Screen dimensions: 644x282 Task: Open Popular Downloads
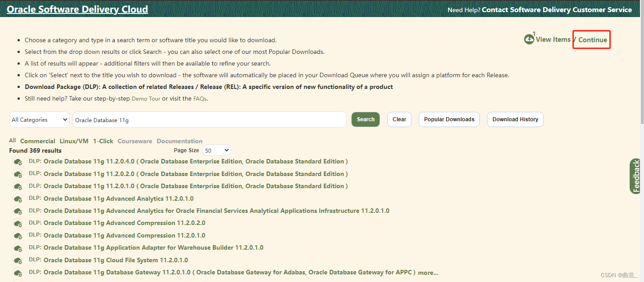click(x=449, y=119)
